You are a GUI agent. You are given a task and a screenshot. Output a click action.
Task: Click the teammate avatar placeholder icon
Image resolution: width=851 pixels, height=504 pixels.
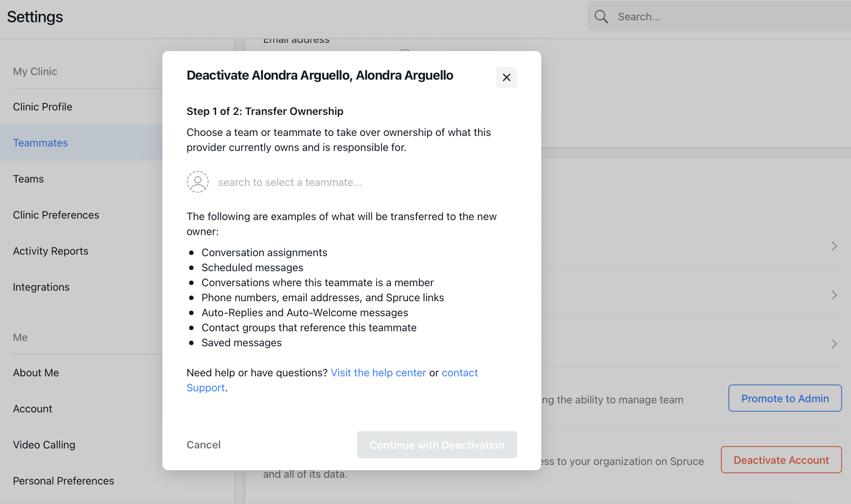click(x=198, y=182)
